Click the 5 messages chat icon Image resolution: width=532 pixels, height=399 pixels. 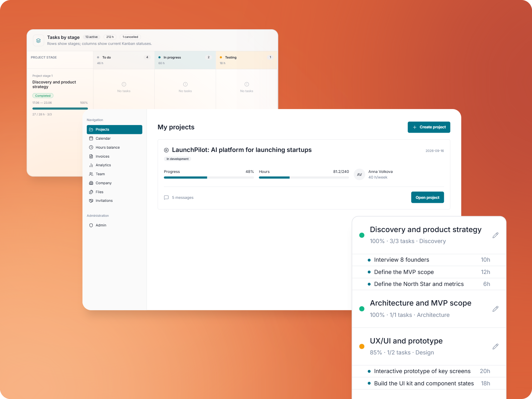(x=166, y=198)
